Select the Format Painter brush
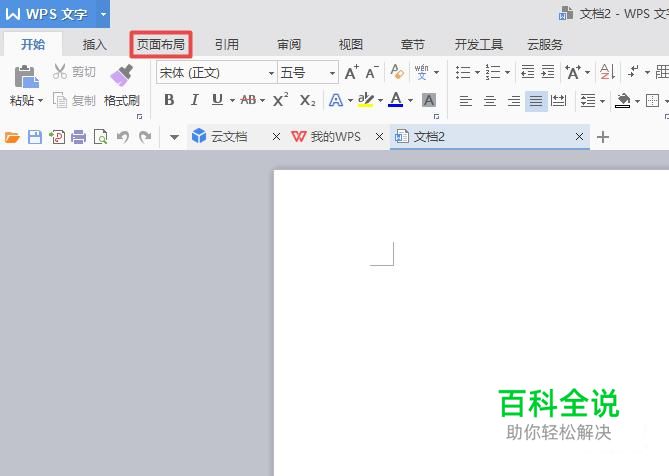This screenshot has width=669, height=476. (122, 76)
